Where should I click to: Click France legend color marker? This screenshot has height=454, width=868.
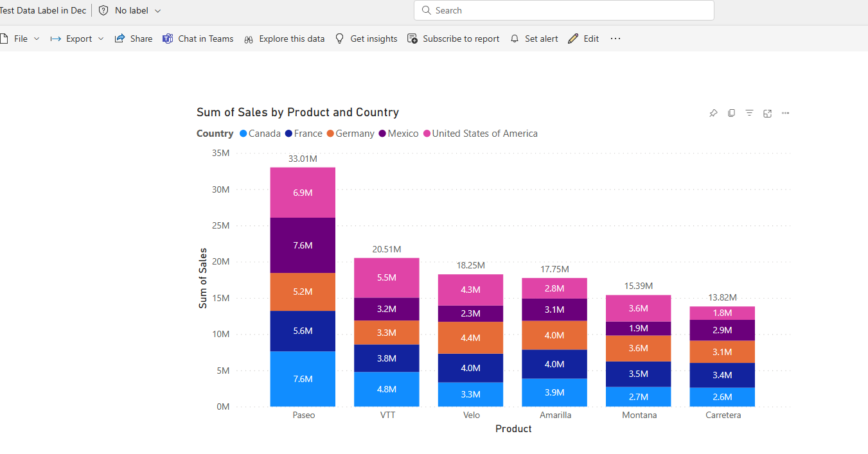(x=289, y=134)
